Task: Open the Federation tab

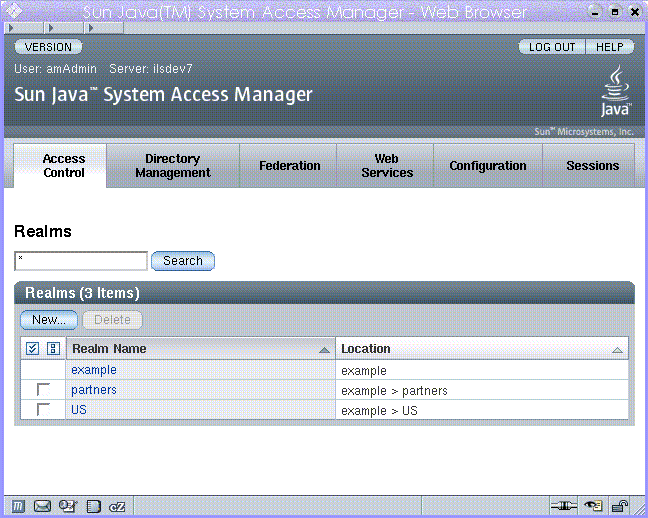Action: (x=288, y=165)
